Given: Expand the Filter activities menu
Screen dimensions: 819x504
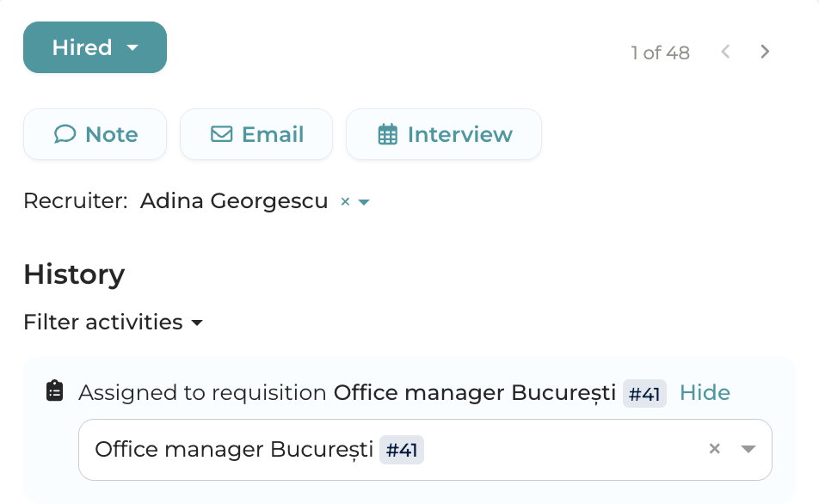Looking at the screenshot, I should point(114,323).
